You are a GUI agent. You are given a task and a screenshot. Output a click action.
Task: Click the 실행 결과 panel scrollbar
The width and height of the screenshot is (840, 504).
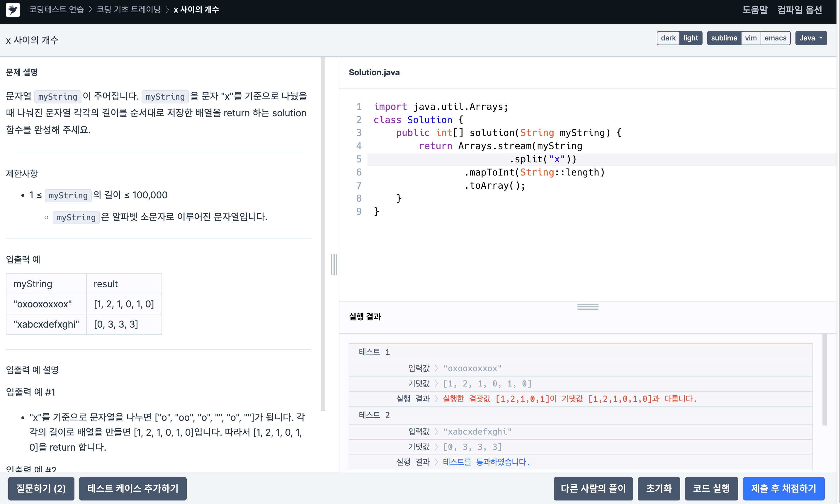(824, 379)
